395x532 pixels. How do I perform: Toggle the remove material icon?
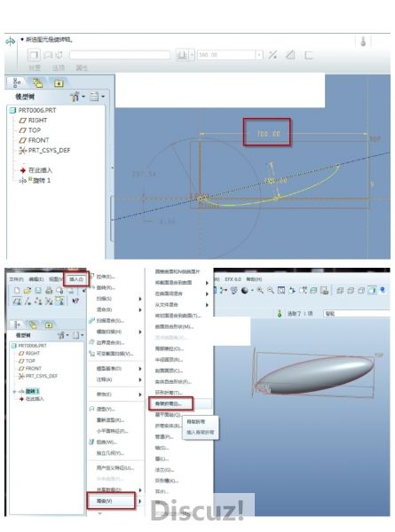tap(290, 55)
